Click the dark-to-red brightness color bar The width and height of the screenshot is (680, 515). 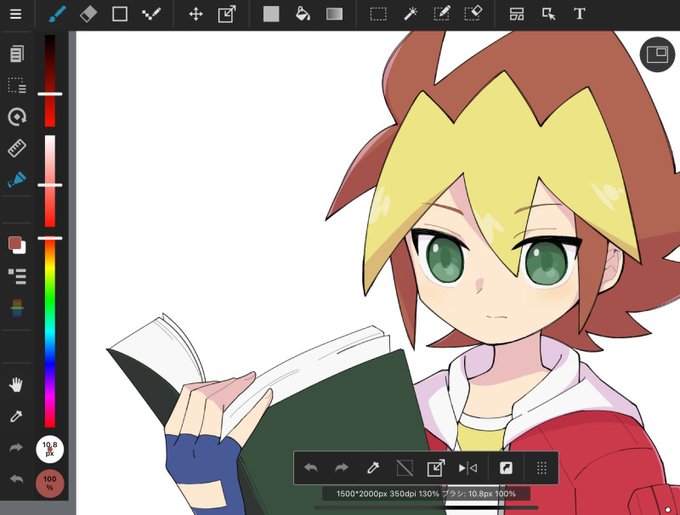[50, 81]
